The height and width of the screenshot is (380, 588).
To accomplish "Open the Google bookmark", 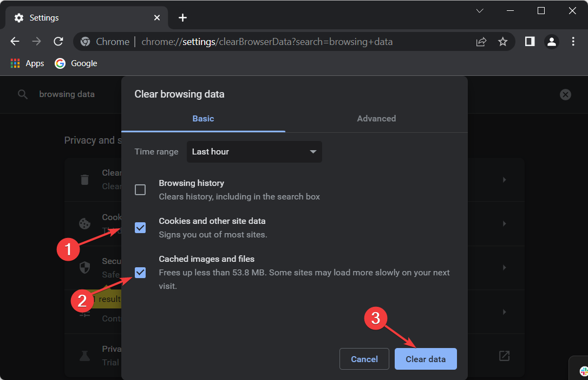I will 76,63.
